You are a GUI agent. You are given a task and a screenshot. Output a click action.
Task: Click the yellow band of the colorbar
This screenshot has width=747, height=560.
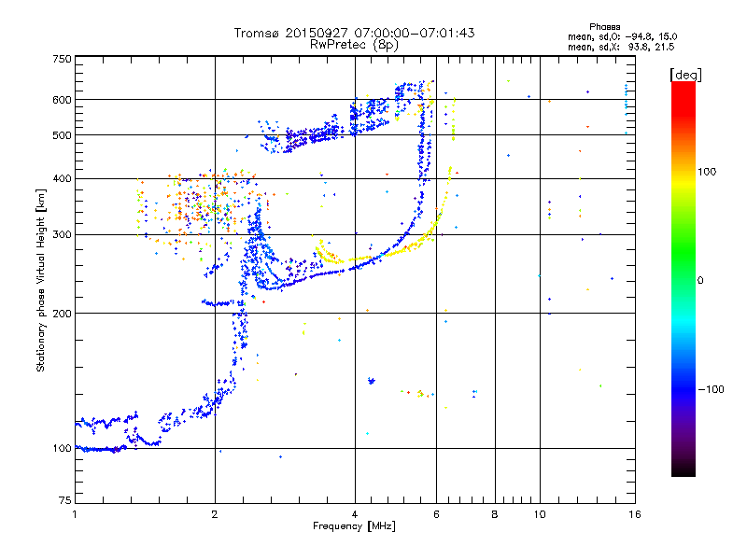coord(684,183)
